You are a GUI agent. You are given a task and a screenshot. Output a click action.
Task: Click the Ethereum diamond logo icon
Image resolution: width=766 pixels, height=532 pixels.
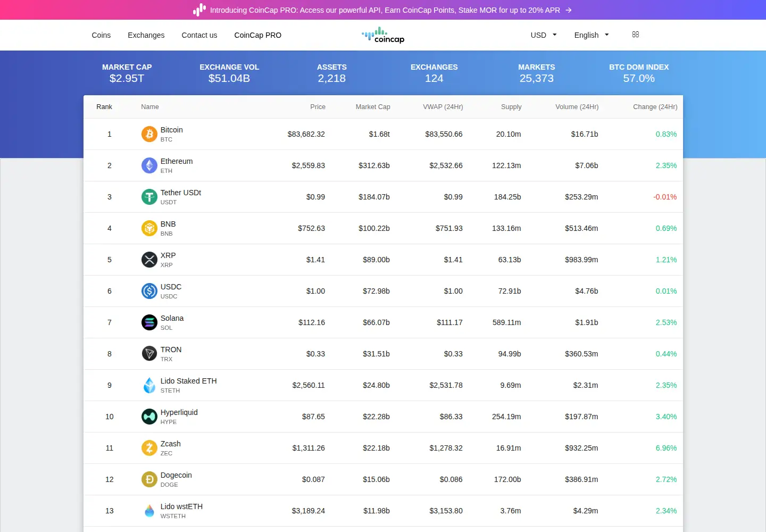click(149, 165)
